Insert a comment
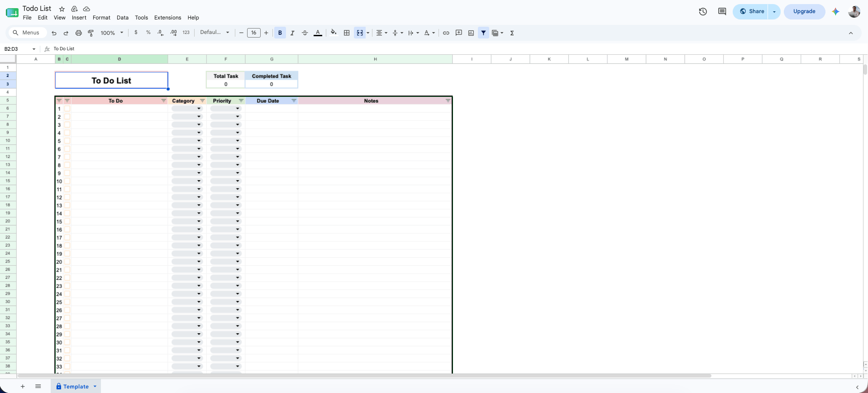The width and height of the screenshot is (868, 393). tap(458, 33)
